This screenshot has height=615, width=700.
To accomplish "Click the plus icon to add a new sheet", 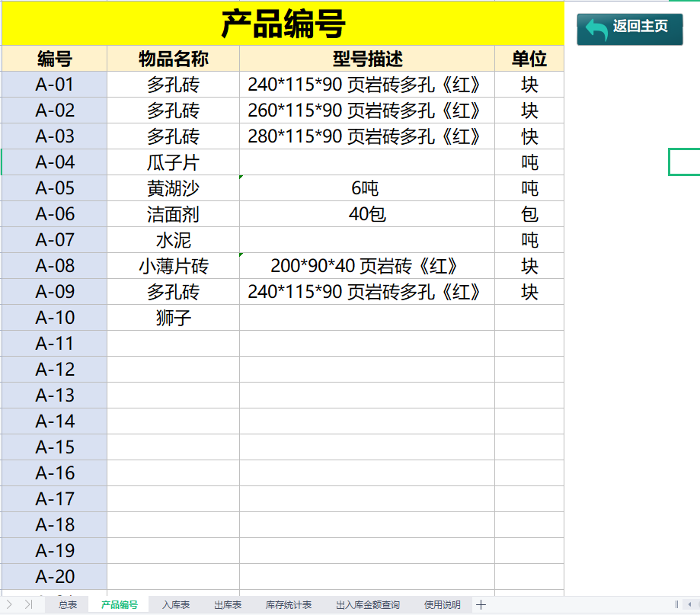I will tap(480, 604).
